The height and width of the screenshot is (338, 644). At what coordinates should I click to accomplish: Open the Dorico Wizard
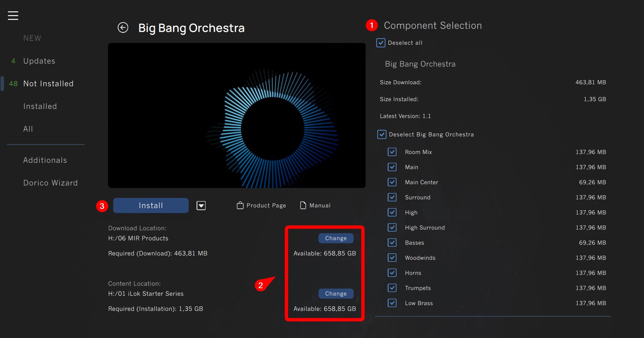50,183
